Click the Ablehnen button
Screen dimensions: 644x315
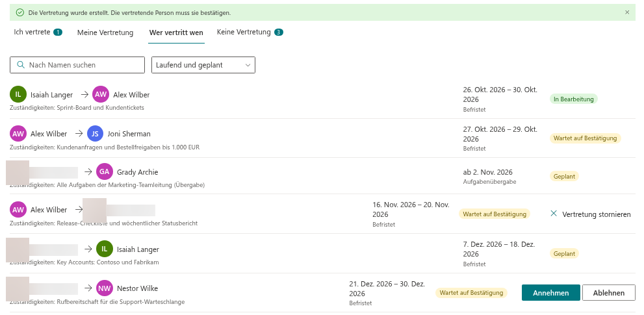(609, 293)
